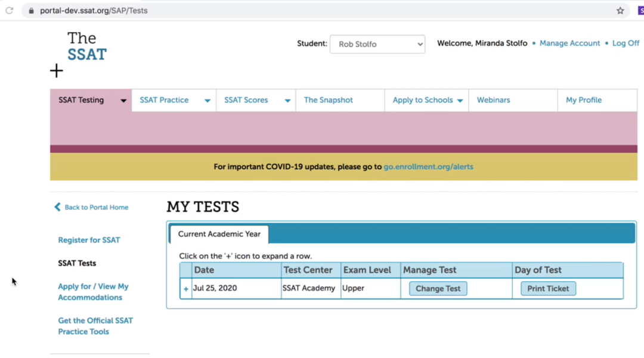Screen dimensions: 644x358
Task: Expand the Jul 25, 2020 test row
Action: 186,289
